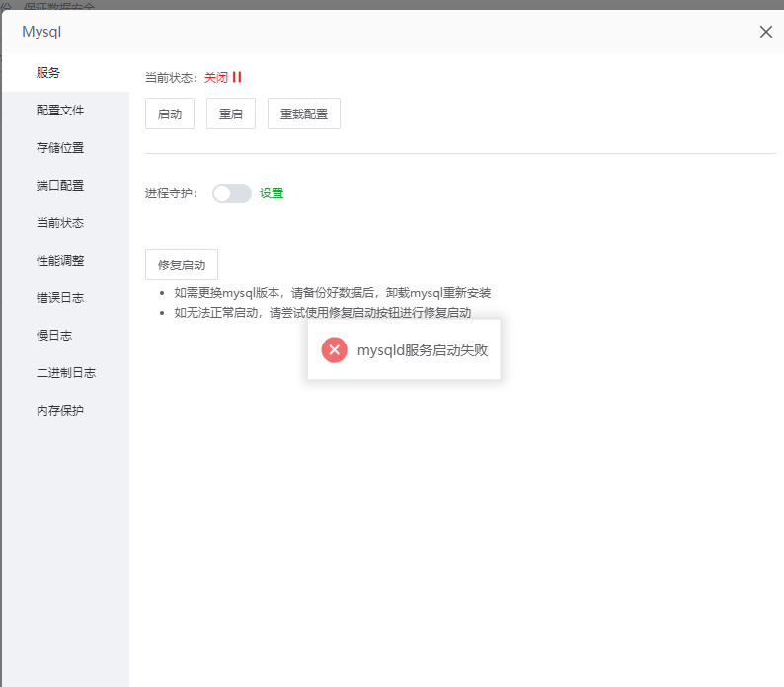Select the 当前状态 sidebar tab

[x=65, y=222]
